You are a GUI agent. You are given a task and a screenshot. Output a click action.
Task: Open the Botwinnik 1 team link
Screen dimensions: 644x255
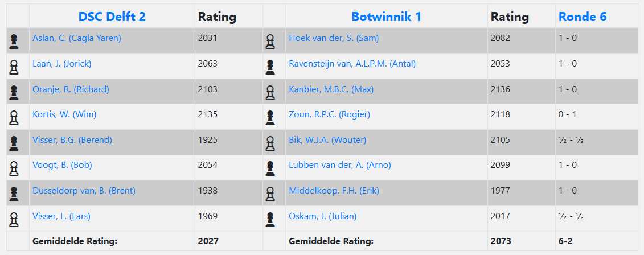[386, 17]
